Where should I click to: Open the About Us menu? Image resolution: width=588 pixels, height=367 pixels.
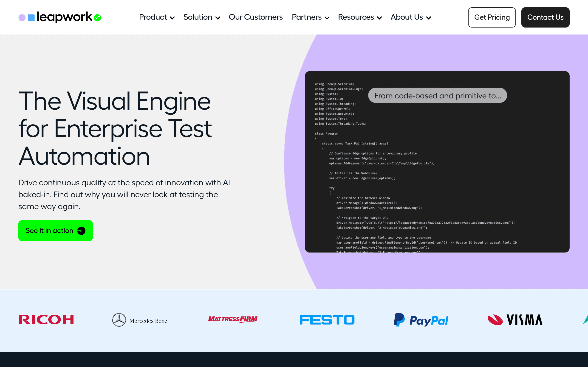pos(411,17)
